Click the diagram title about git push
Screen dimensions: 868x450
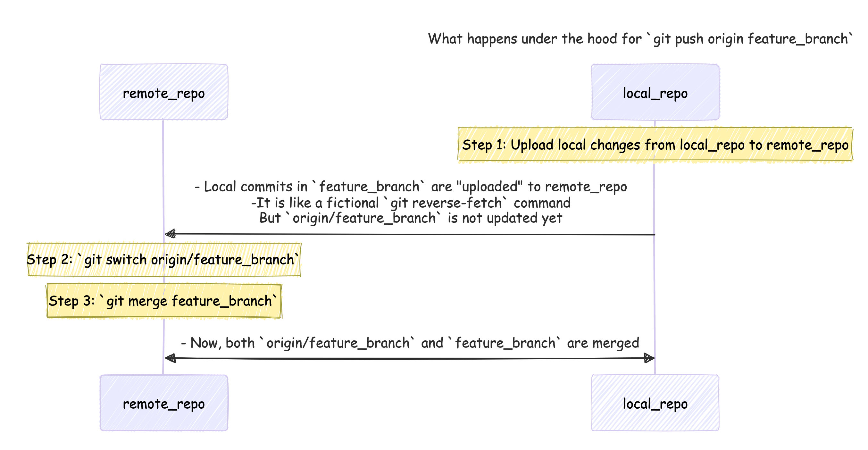point(640,39)
